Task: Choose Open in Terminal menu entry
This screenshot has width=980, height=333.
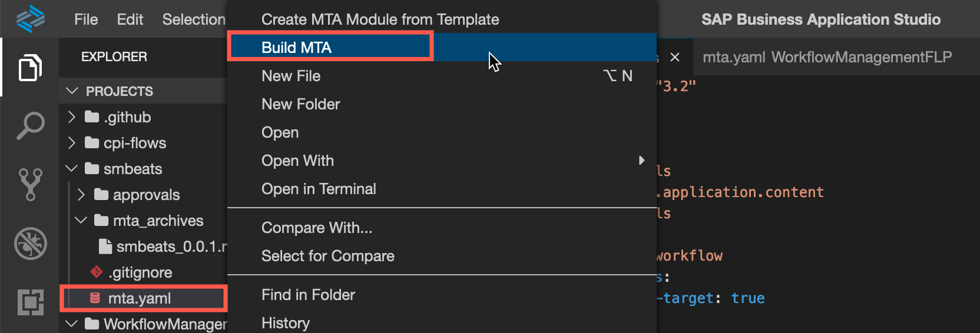Action: (319, 189)
